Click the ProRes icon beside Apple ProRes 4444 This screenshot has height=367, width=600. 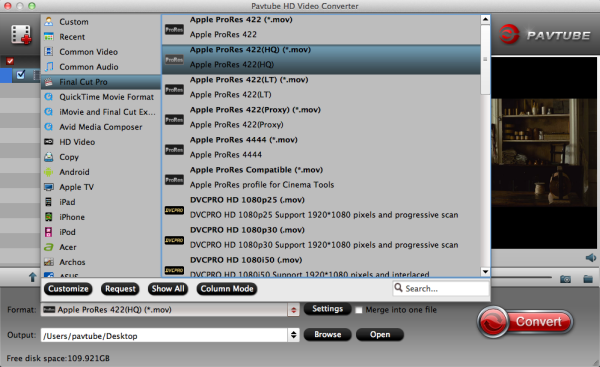pos(174,150)
